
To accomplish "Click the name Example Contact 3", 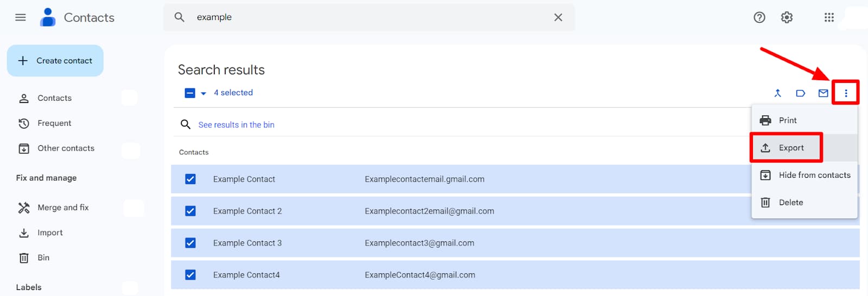I will [247, 243].
